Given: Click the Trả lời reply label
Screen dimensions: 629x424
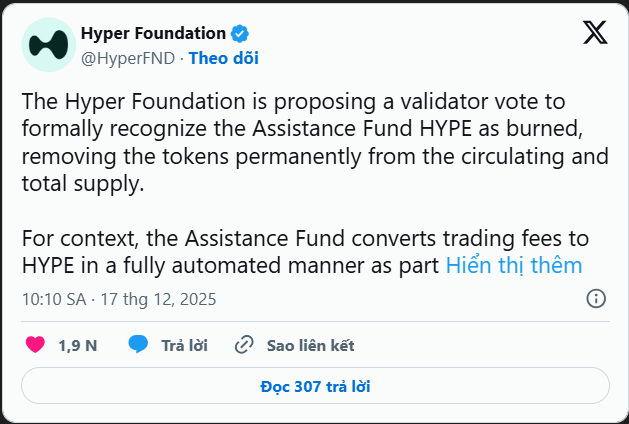Looking at the screenshot, I should [x=184, y=345].
